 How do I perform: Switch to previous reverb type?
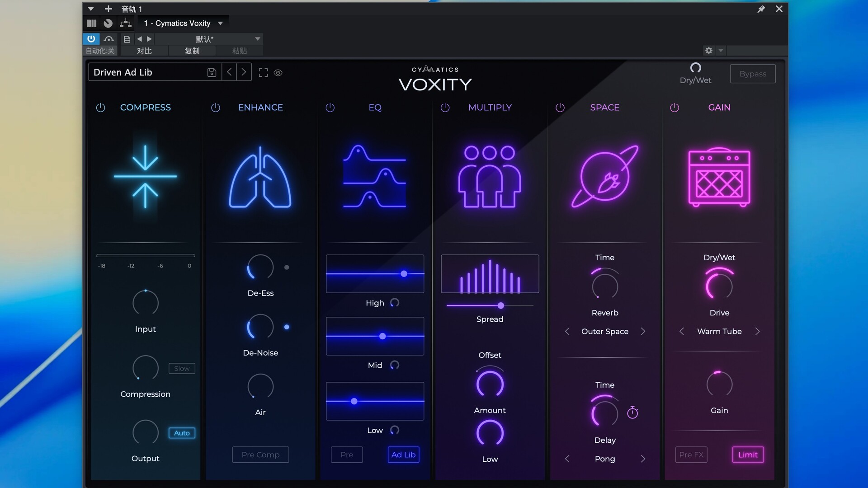[x=567, y=332]
